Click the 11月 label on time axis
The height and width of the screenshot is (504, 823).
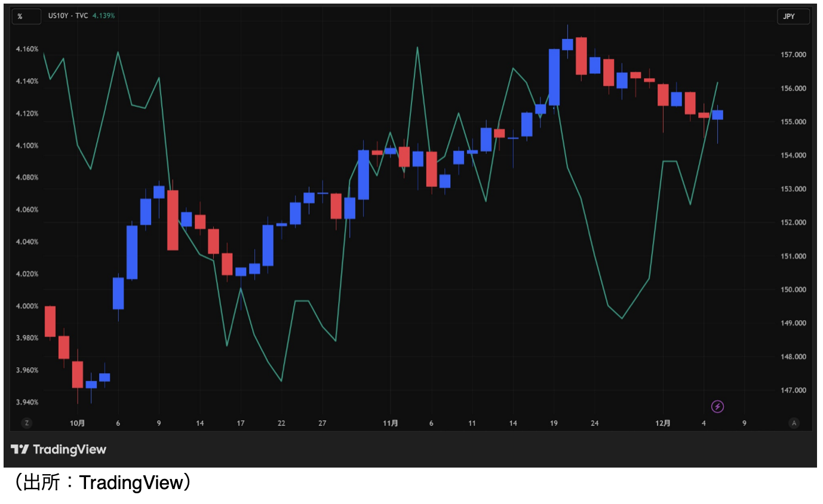point(390,423)
